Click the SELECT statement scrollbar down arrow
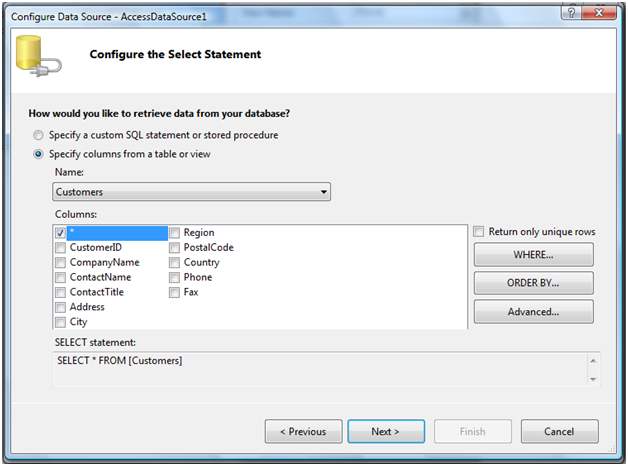The height and width of the screenshot is (466, 628). [593, 379]
